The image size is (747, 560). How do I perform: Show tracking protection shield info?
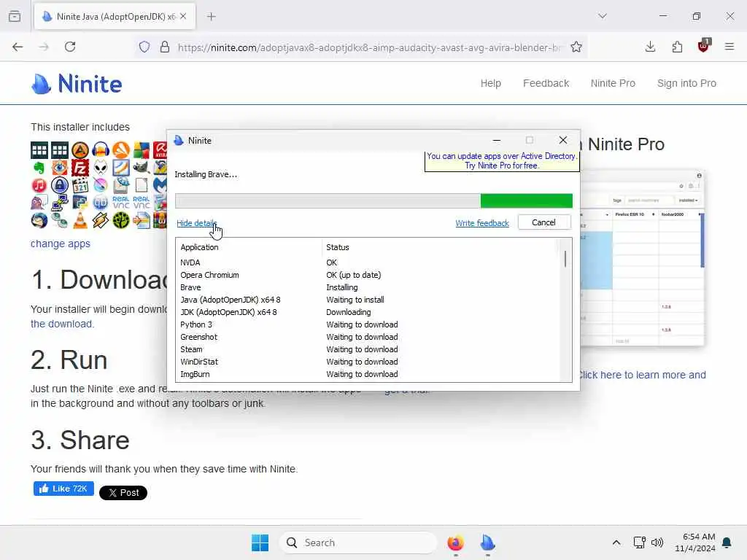144,47
